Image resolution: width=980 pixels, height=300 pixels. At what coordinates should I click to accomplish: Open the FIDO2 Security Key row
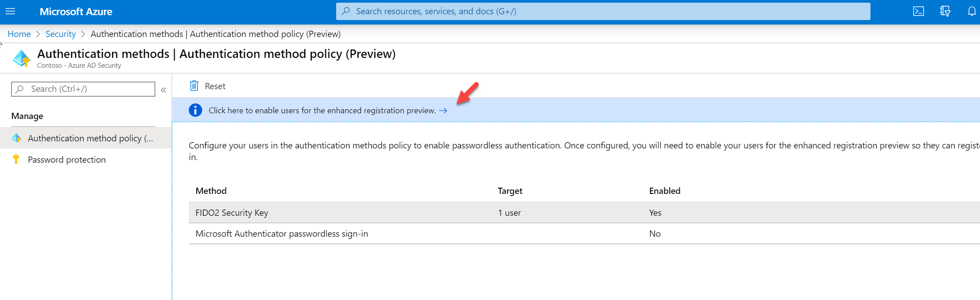[584, 213]
